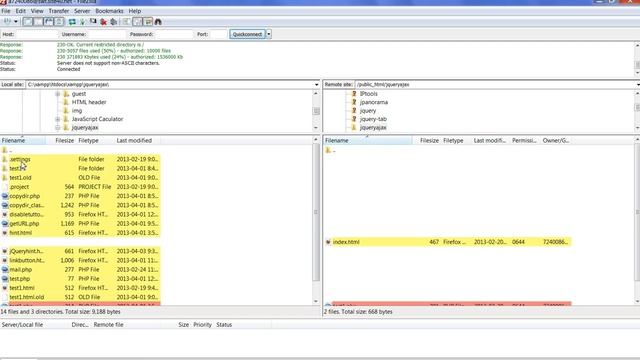Viewport: 640px width, 360px height.
Task: Open the Bookmarks menu
Action: click(109, 11)
